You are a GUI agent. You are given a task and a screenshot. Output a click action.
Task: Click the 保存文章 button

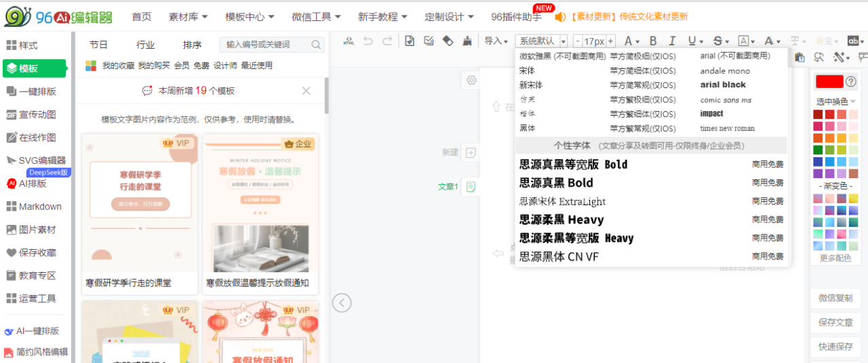[835, 322]
